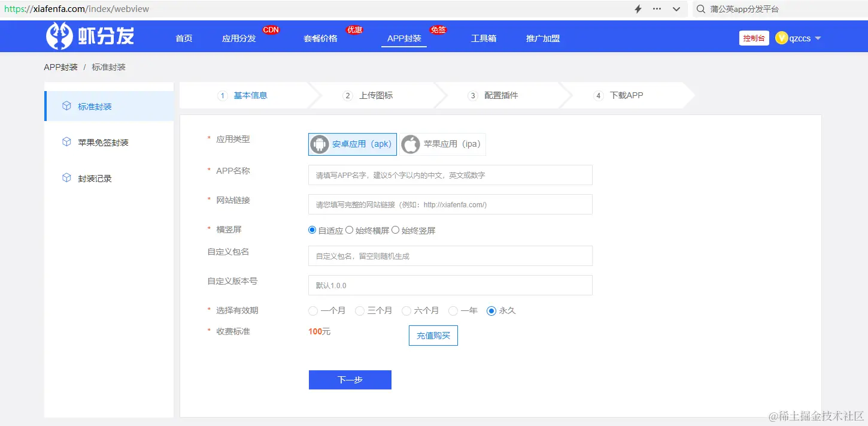This screenshot has height=426, width=868.
Task: Click the lightning bolt icon in browser bar
Action: tap(638, 9)
